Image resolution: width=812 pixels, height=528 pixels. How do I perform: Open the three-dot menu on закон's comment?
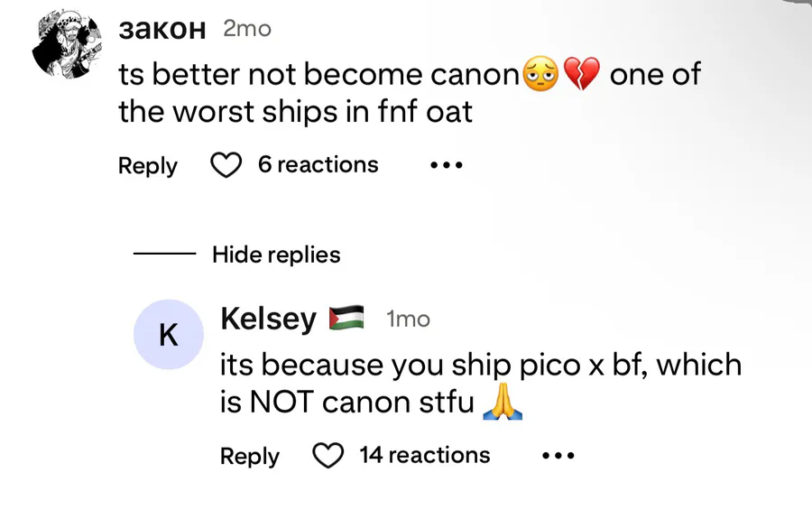click(446, 165)
